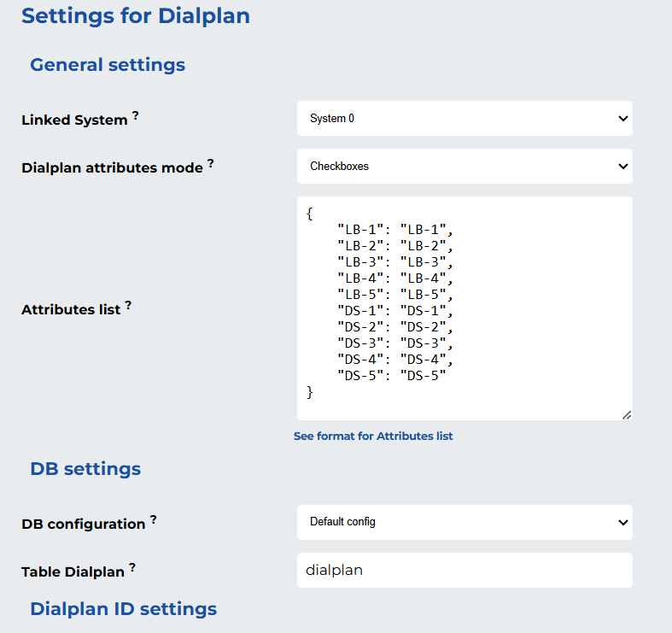
Task: Click into the Table Dialplan text field
Action: pyautogui.click(x=465, y=570)
